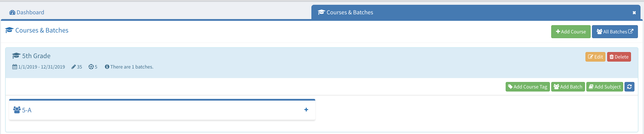644x134 pixels.
Task: Close the Courses & Batches tab
Action: pyautogui.click(x=634, y=13)
